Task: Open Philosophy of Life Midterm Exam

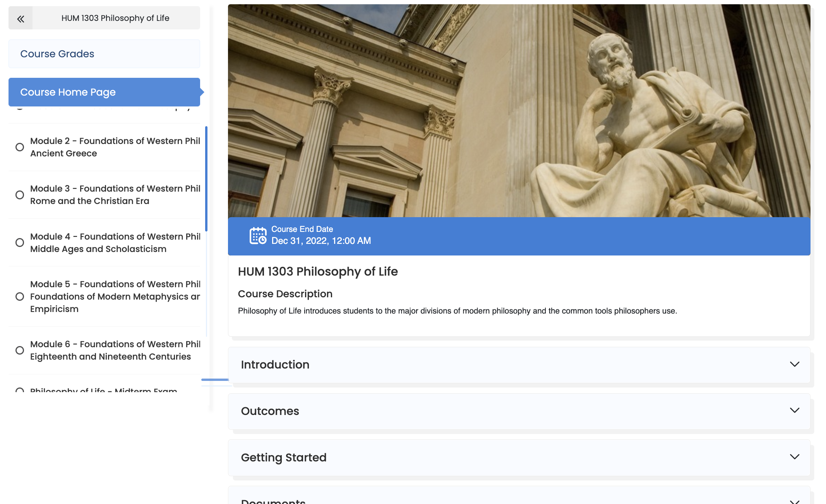Action: point(103,390)
